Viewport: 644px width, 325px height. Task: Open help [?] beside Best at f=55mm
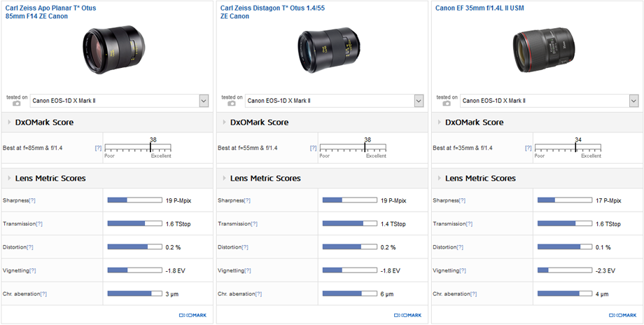[314, 148]
